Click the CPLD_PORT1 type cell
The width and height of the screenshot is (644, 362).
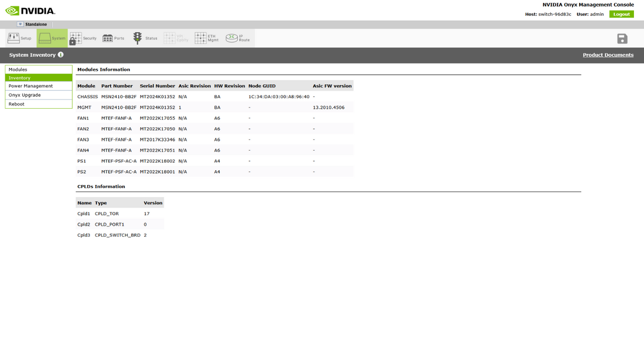(x=109, y=225)
